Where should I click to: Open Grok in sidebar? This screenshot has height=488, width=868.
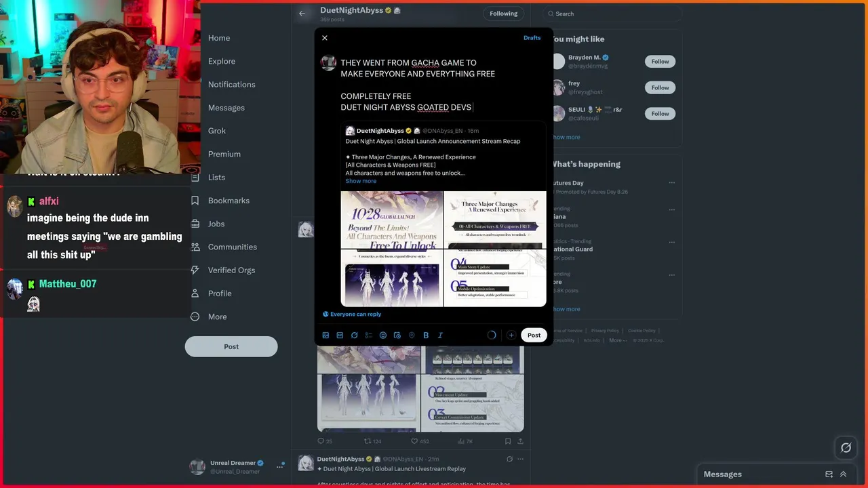coord(217,131)
